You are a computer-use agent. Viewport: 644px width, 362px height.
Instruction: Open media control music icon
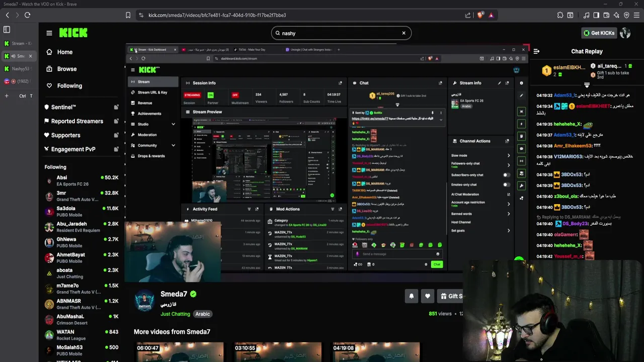click(x=586, y=15)
